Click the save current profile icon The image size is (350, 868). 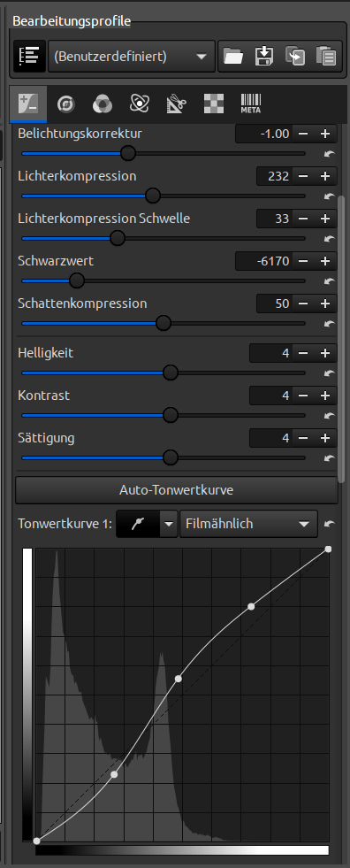[x=264, y=56]
